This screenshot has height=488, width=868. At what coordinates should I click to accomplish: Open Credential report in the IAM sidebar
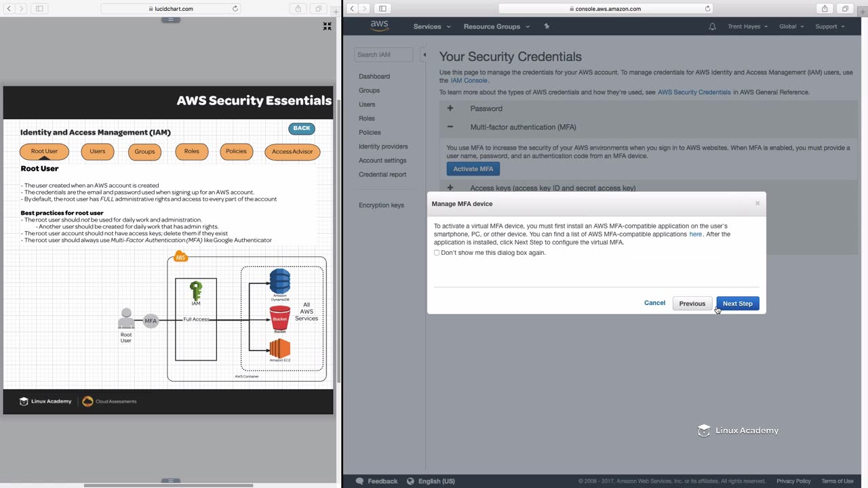click(x=382, y=174)
